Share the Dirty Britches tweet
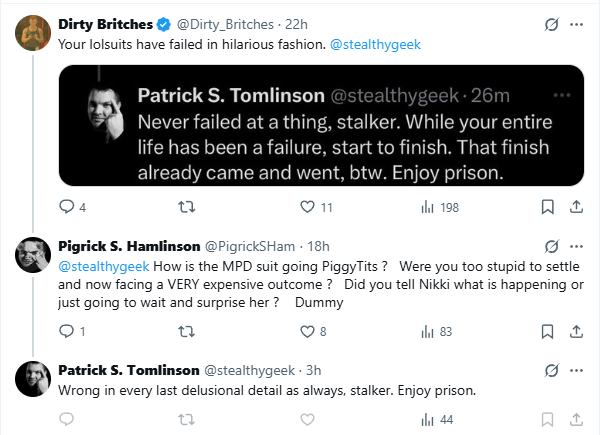Screen dimensions: 600x435 [576, 207]
